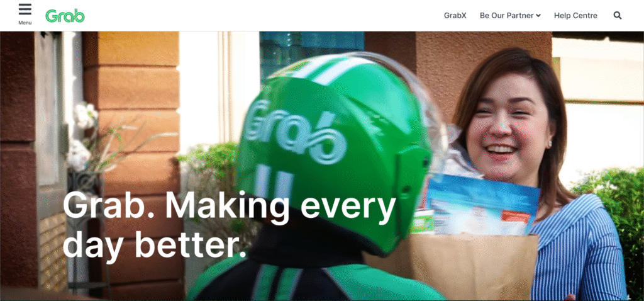644x301 pixels.
Task: Open the Help Centre link
Action: click(575, 16)
